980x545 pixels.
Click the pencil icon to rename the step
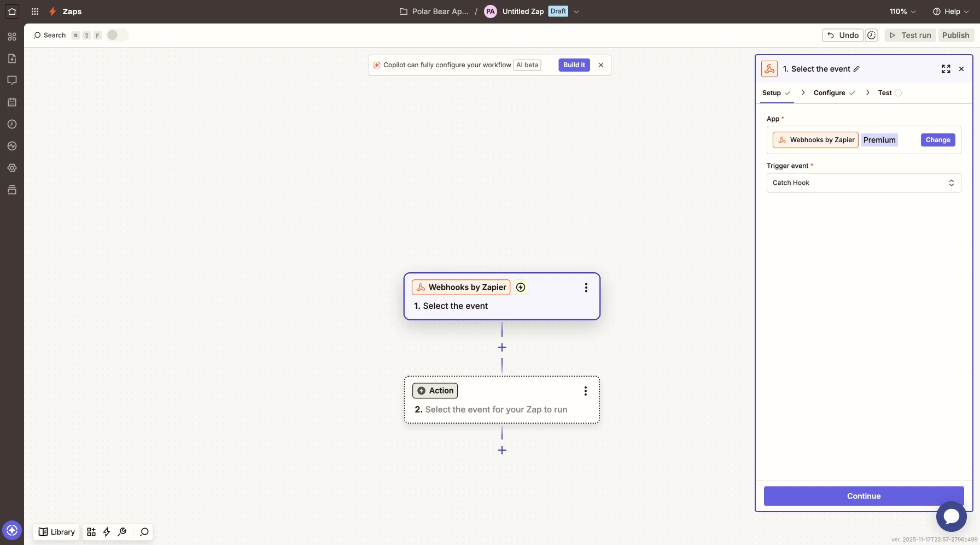[856, 69]
